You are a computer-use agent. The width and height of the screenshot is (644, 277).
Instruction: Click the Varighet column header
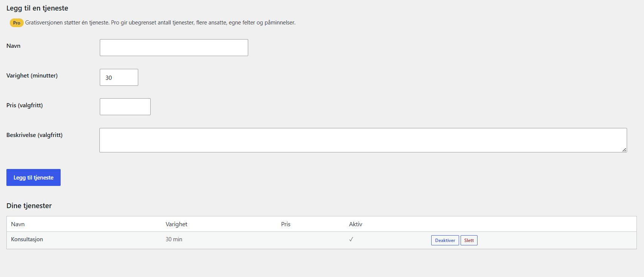176,224
